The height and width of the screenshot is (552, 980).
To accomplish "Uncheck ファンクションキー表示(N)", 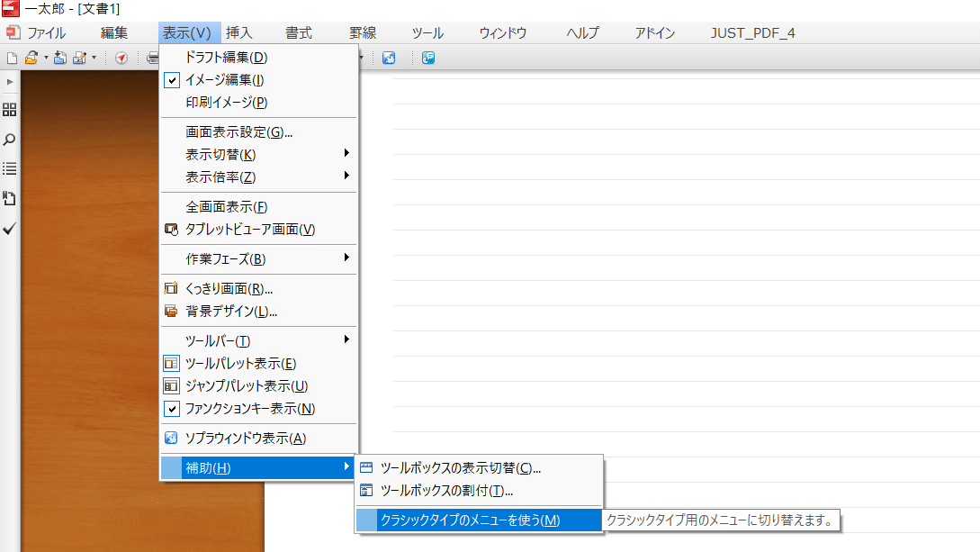I will 258,409.
